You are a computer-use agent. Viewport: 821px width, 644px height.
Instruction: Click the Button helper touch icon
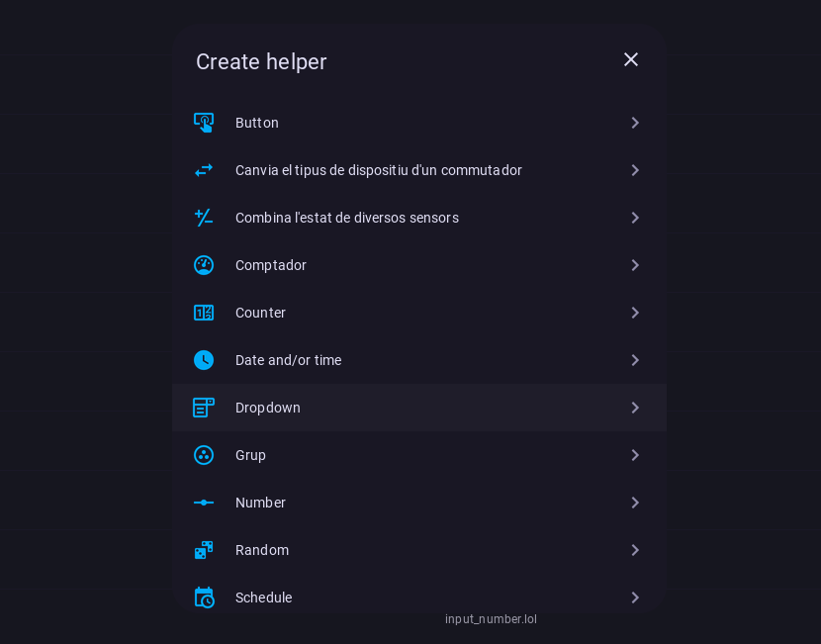click(204, 123)
